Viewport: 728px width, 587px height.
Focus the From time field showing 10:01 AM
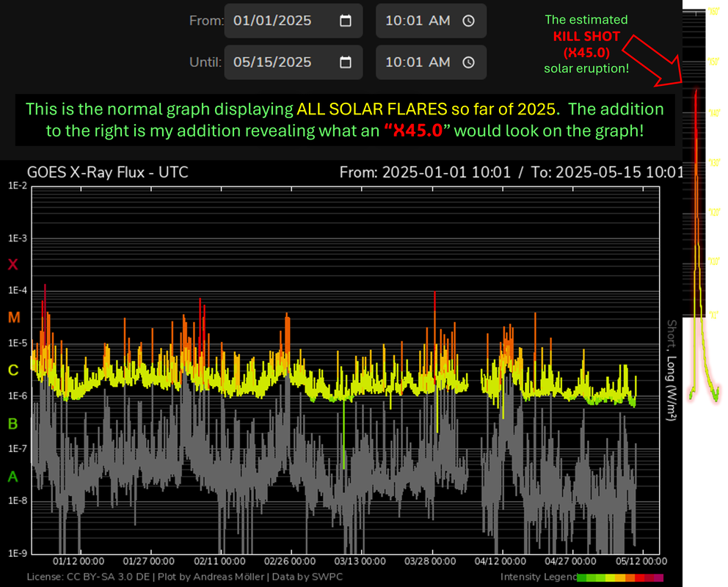pos(431,21)
